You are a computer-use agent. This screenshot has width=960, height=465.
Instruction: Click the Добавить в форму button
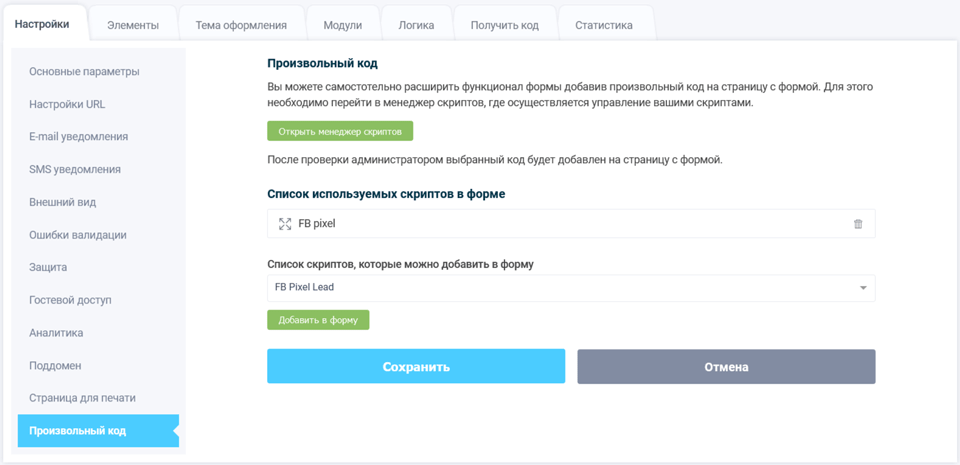[x=318, y=320]
